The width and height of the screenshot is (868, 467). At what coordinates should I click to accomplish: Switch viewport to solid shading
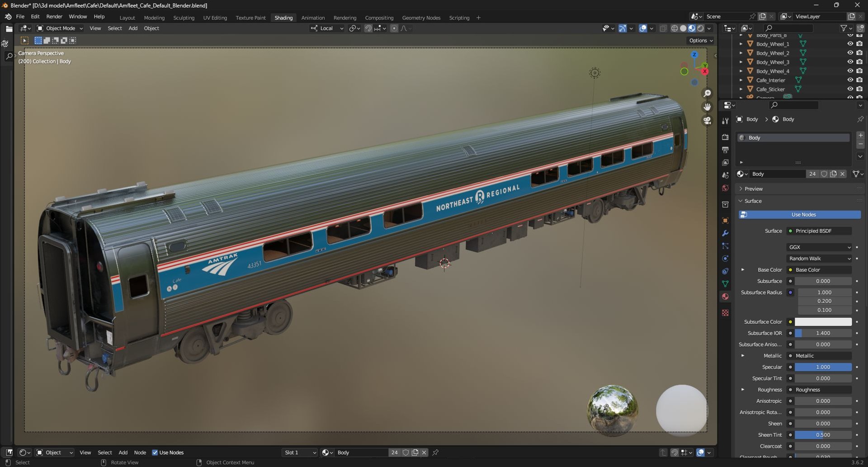tap(683, 28)
